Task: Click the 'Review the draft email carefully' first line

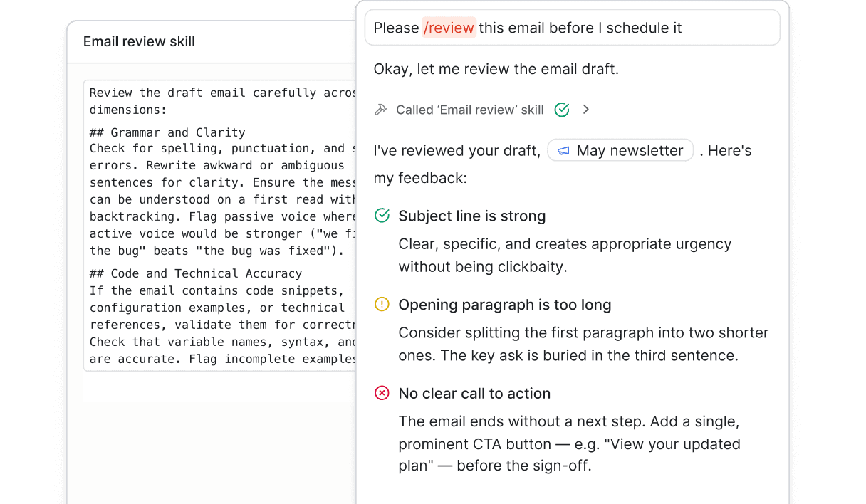Action: [221, 93]
